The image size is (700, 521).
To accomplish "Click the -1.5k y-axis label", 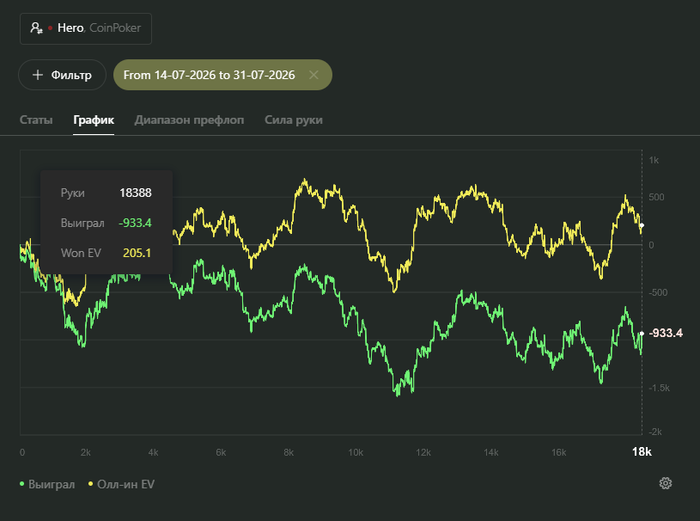I will point(659,388).
